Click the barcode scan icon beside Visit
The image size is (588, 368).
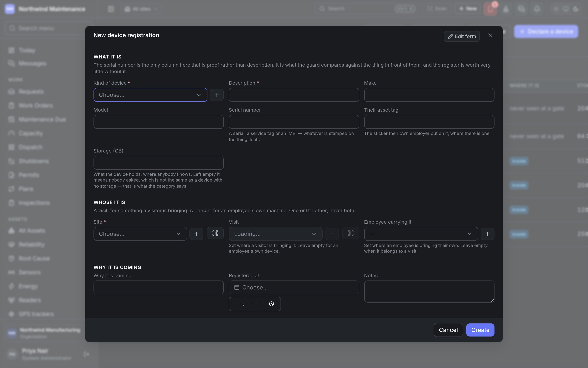351,233
